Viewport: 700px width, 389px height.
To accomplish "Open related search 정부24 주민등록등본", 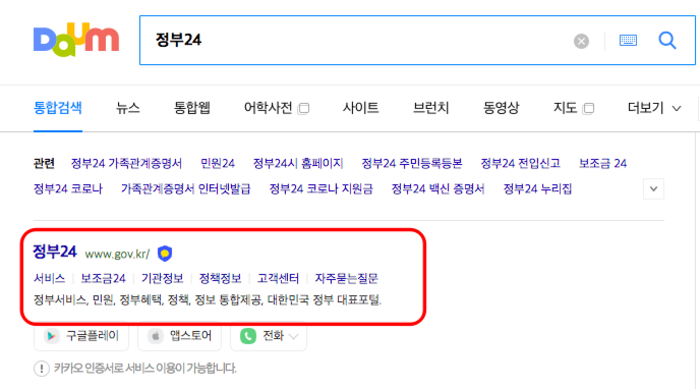I will [412, 163].
